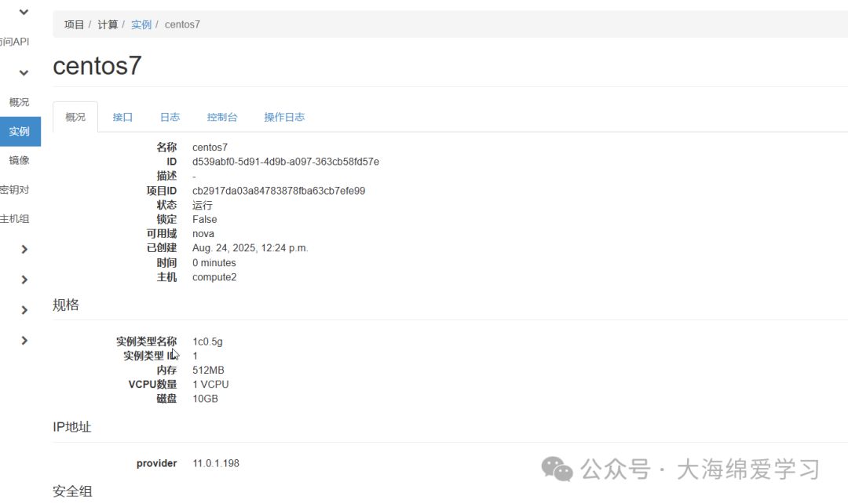This screenshot has width=848, height=504.
Task: Return to 实例 list via breadcrumb
Action: 141,24
